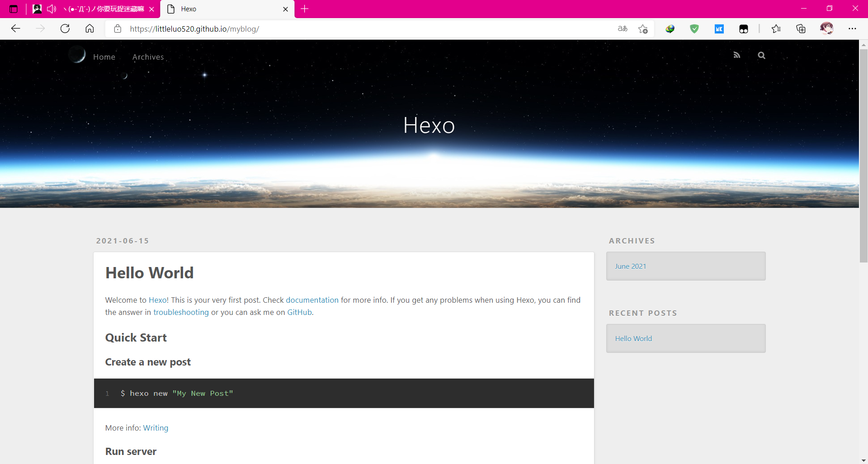Open the Favorites list button
This screenshot has height=464, width=868.
(776, 29)
